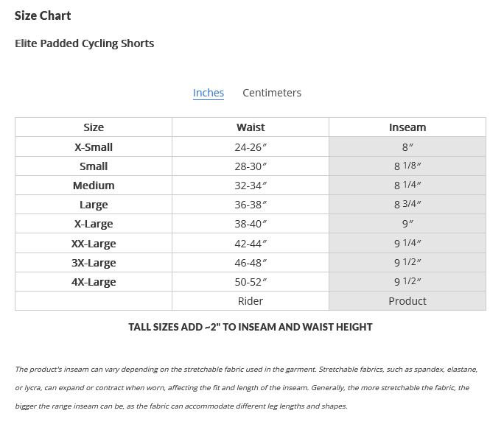Select the Inches tab
This screenshot has height=427, width=504.
click(x=209, y=93)
